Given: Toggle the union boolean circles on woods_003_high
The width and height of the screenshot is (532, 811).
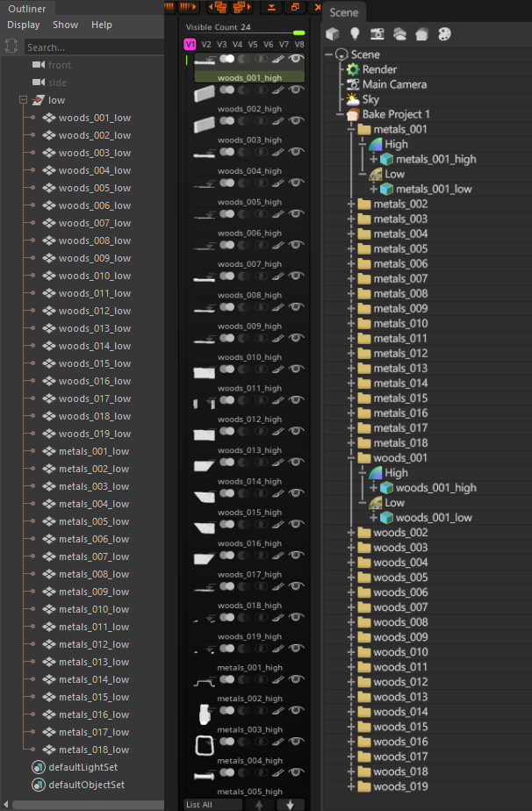Looking at the screenshot, I should pos(226,121).
